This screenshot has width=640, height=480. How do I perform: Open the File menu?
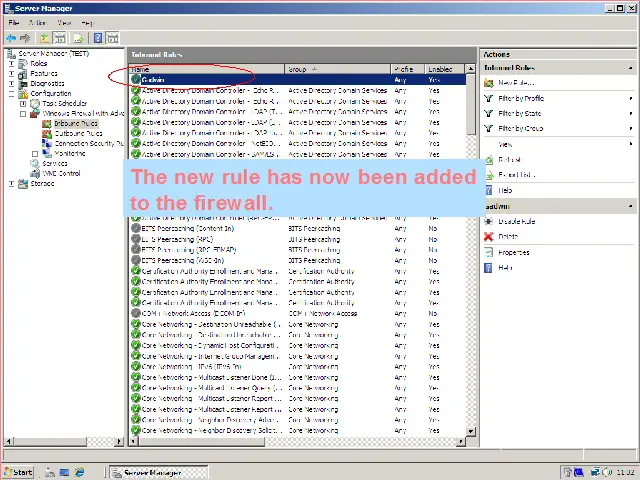click(14, 22)
